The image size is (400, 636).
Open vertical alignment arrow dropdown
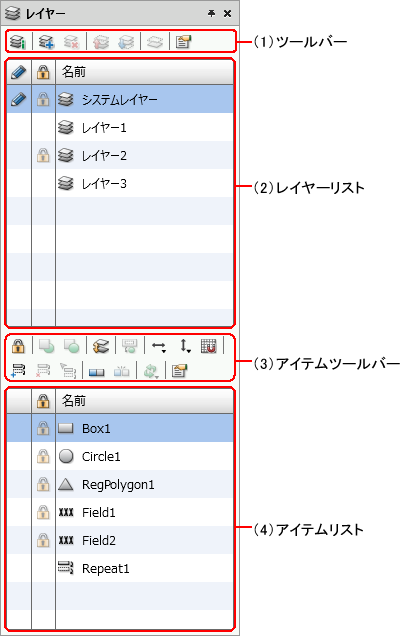pos(185,346)
